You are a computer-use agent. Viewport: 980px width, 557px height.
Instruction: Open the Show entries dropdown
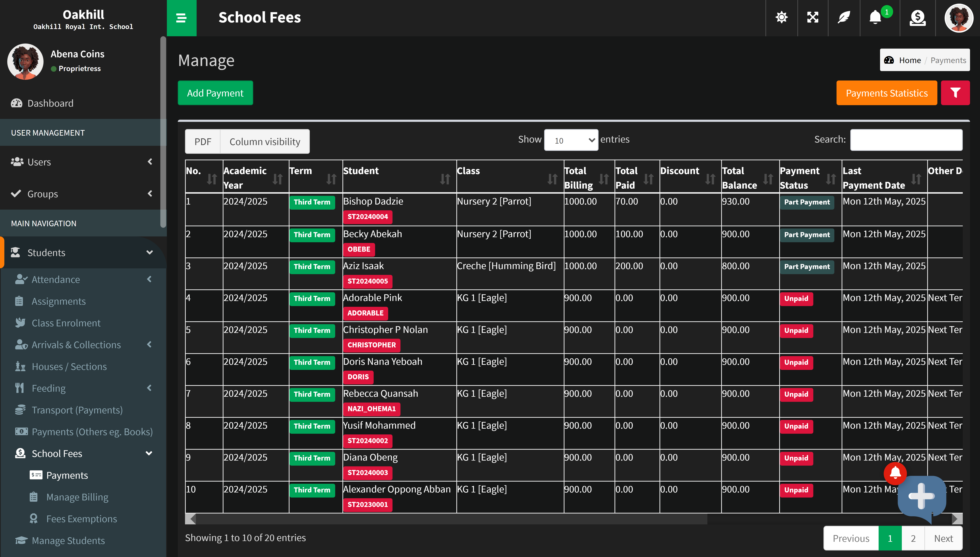pyautogui.click(x=571, y=140)
